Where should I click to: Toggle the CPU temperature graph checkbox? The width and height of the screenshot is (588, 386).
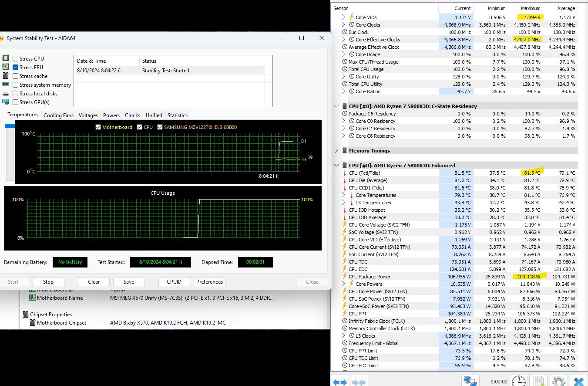click(x=139, y=127)
